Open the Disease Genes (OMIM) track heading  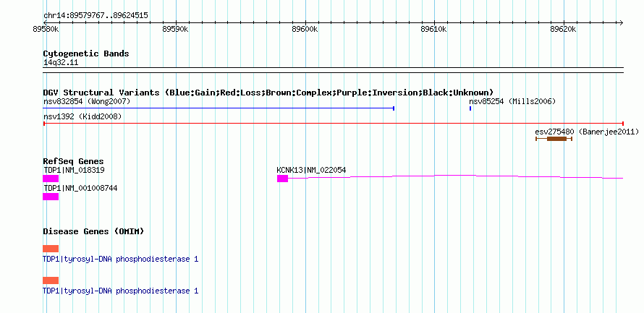93,231
